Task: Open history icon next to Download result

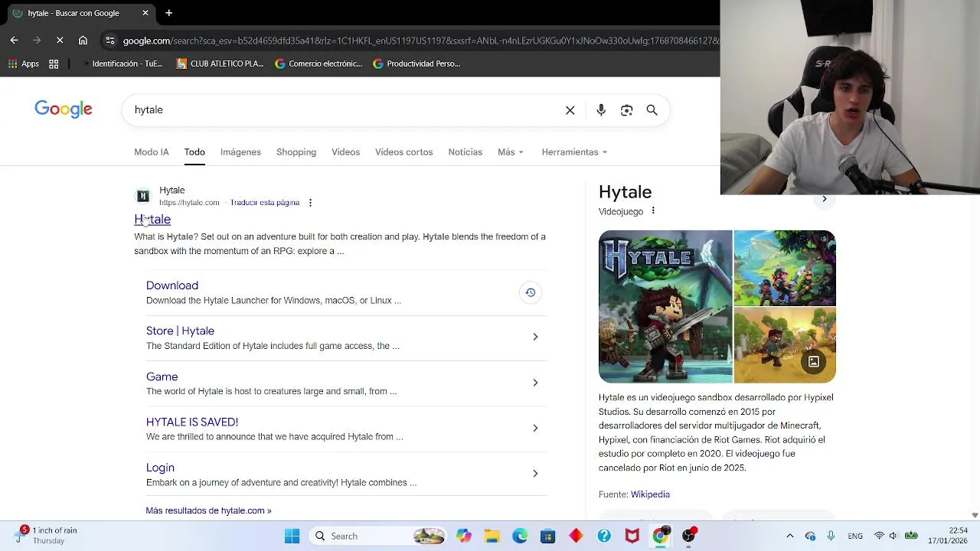Action: [530, 292]
